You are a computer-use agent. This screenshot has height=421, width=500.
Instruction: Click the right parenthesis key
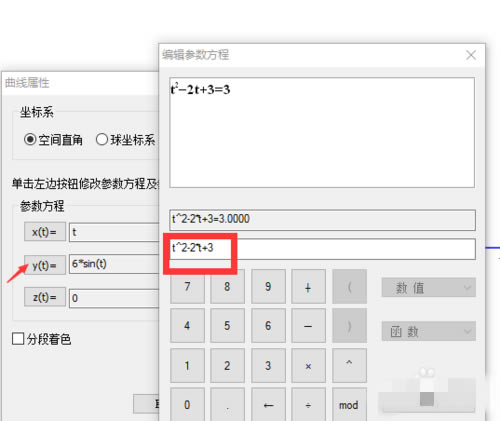click(x=349, y=325)
